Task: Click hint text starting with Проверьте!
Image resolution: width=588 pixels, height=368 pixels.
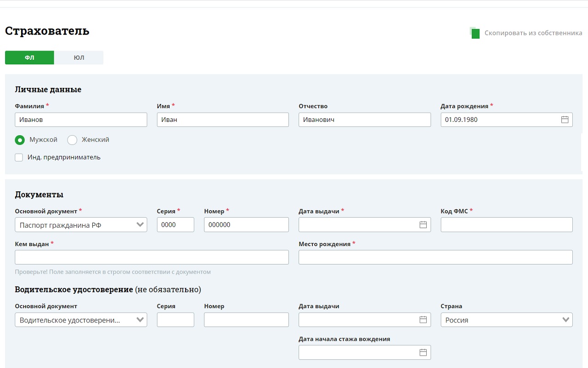Action: click(x=113, y=272)
